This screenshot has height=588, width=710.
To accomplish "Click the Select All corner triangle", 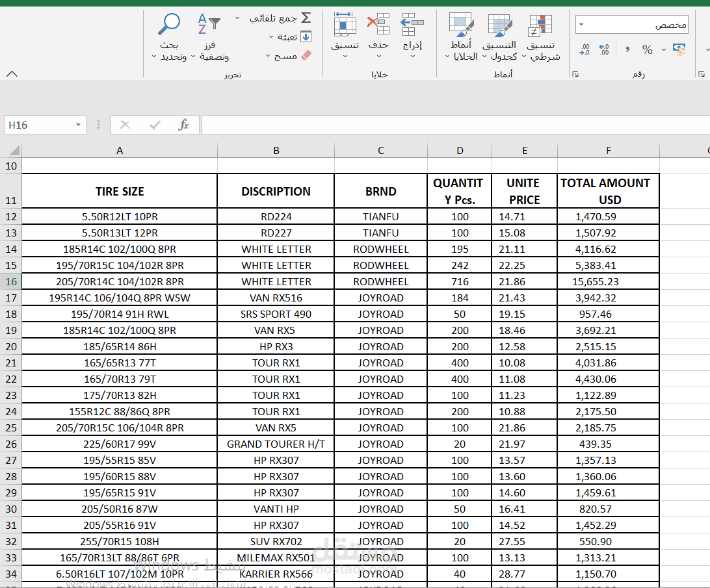I will 14,150.
